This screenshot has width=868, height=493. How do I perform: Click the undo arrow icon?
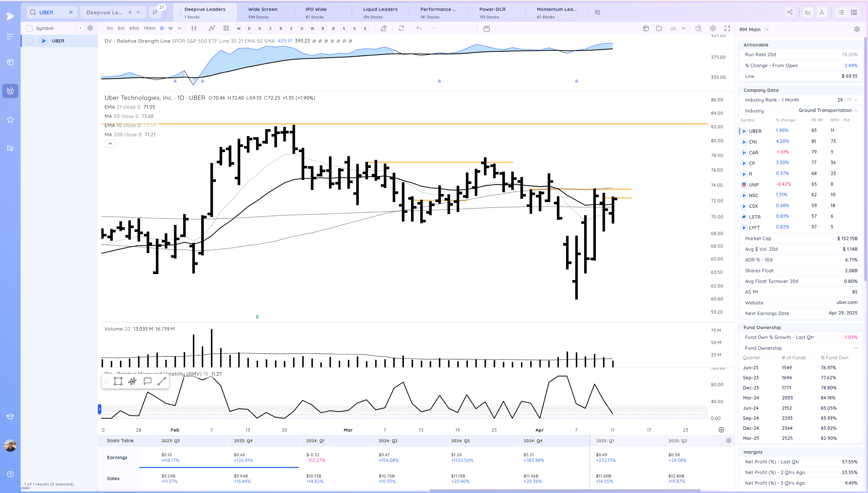[419, 28]
